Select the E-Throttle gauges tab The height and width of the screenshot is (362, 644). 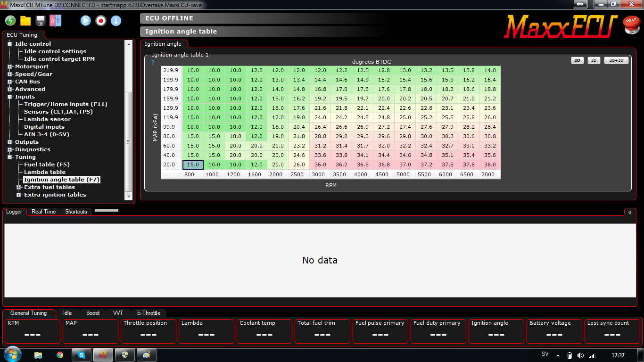(x=149, y=313)
